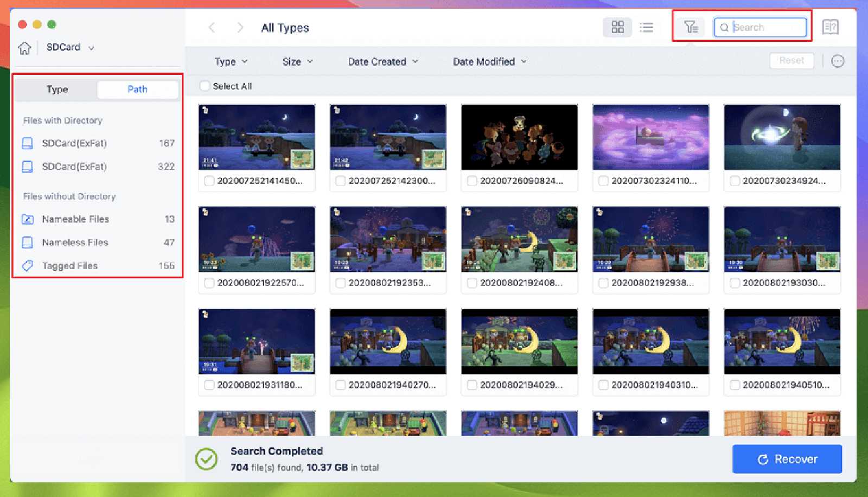The image size is (868, 497).
Task: Open thumbnail of file 202008021931180...
Action: tap(257, 341)
